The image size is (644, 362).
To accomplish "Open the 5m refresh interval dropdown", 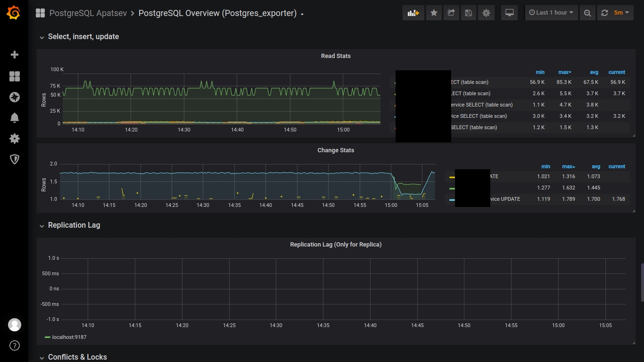I will (x=622, y=13).
